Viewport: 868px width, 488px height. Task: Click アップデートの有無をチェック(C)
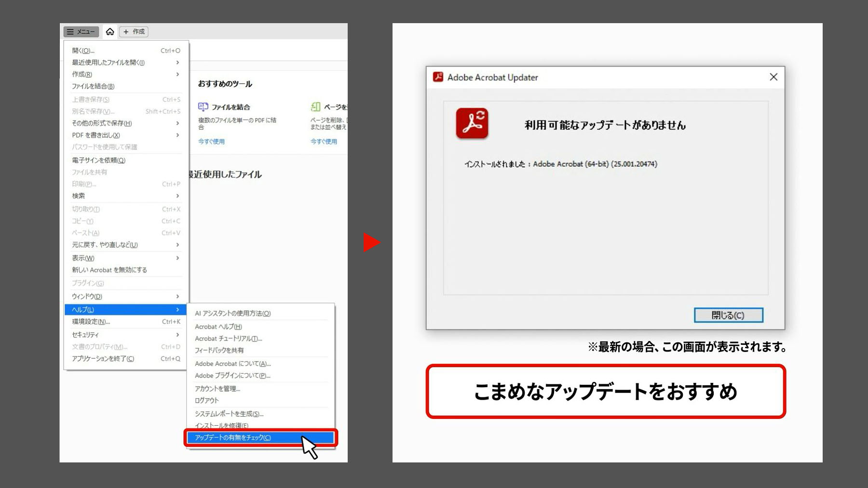coord(260,438)
